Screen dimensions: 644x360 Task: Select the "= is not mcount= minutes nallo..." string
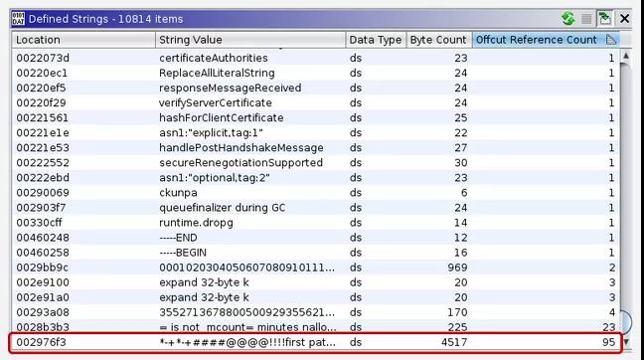[248, 327]
